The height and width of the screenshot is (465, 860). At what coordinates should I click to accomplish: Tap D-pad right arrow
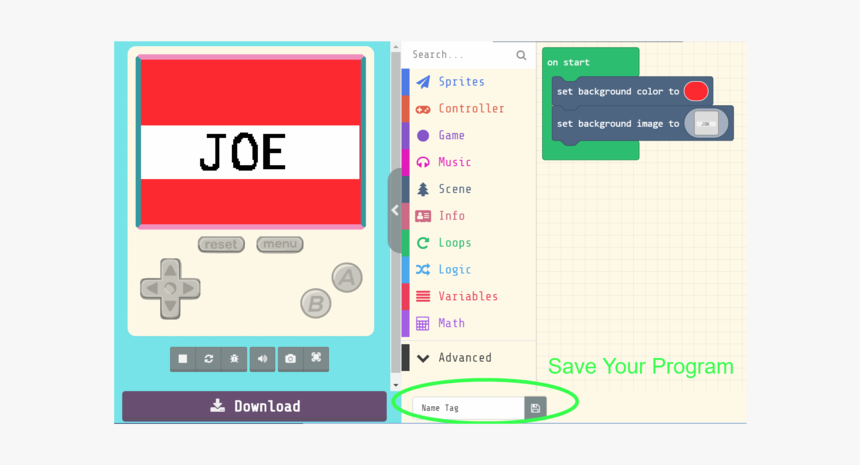click(190, 288)
